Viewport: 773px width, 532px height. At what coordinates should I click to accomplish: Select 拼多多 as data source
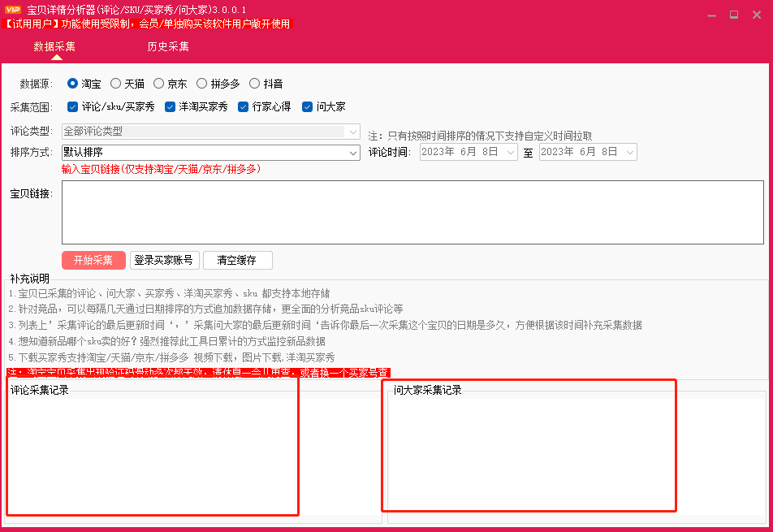click(218, 84)
